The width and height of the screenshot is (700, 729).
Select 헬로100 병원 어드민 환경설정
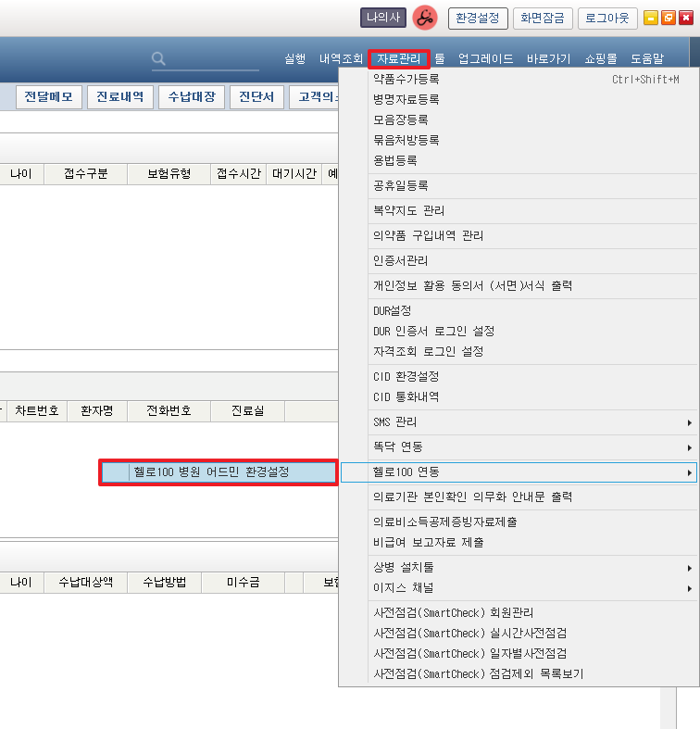coord(218,472)
